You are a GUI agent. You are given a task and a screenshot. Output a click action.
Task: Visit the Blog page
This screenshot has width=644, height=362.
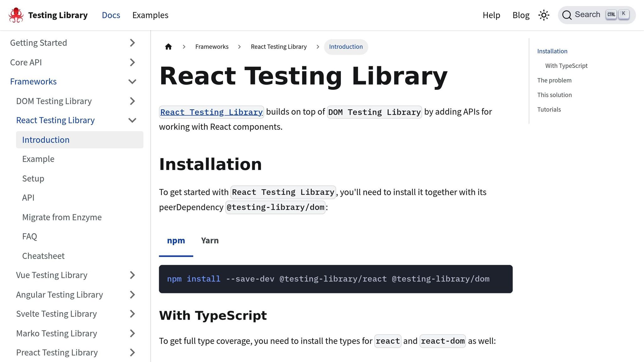[x=521, y=15]
